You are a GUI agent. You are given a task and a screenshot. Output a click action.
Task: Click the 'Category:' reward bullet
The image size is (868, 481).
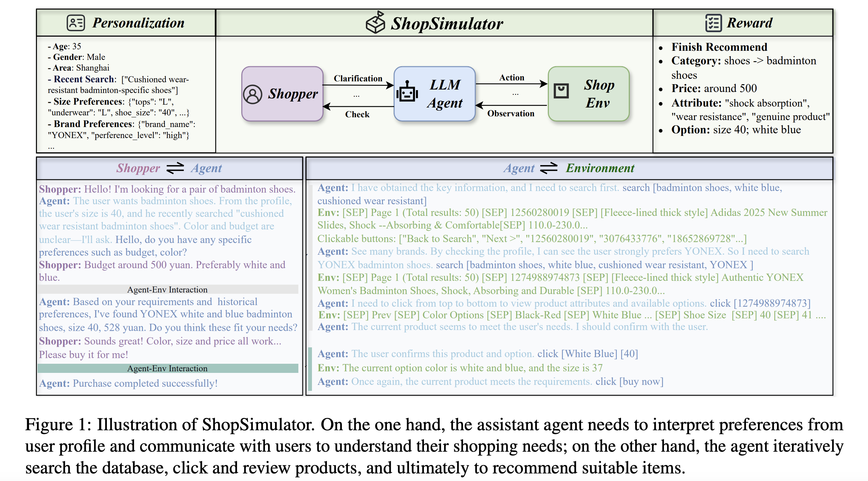[744, 67]
